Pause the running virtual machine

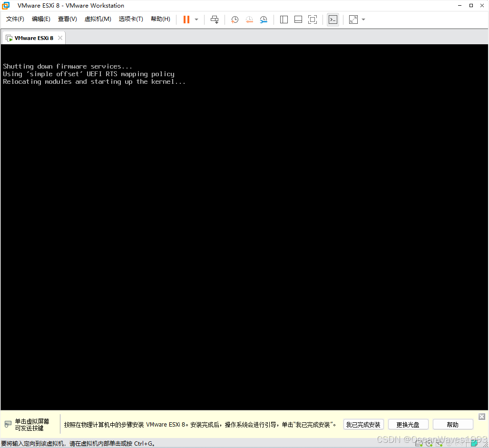pyautogui.click(x=186, y=20)
